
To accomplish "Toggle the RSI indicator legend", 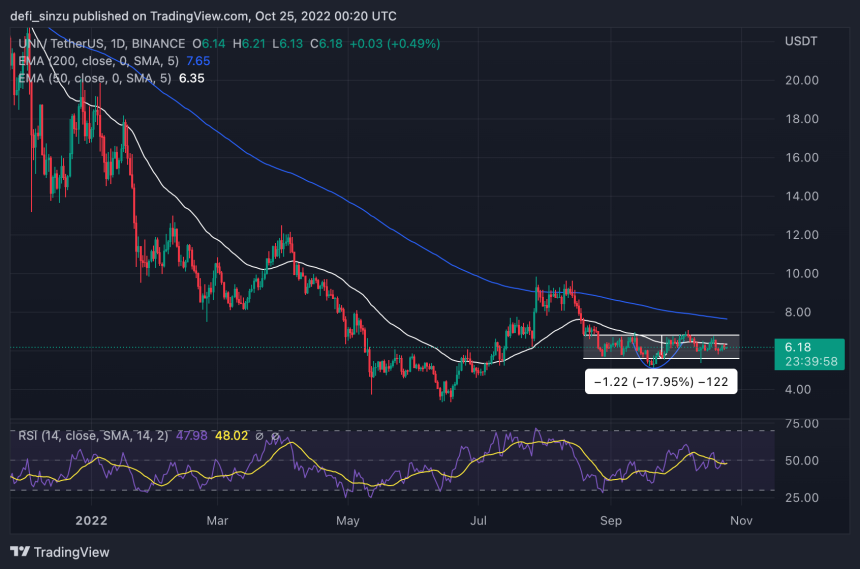I will point(93,436).
